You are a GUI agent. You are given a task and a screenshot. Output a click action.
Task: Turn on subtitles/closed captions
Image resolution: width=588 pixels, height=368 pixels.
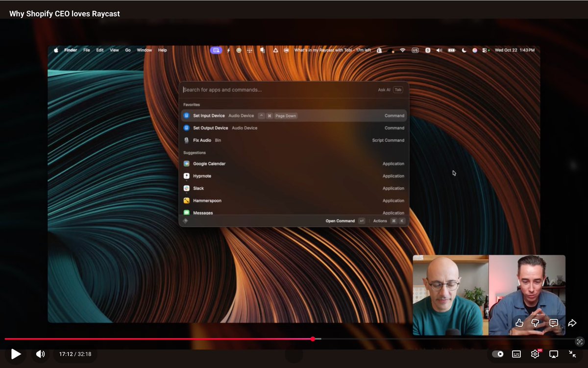516,354
